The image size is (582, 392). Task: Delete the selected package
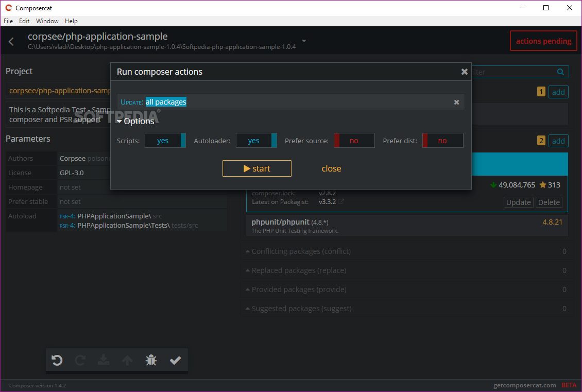click(549, 202)
